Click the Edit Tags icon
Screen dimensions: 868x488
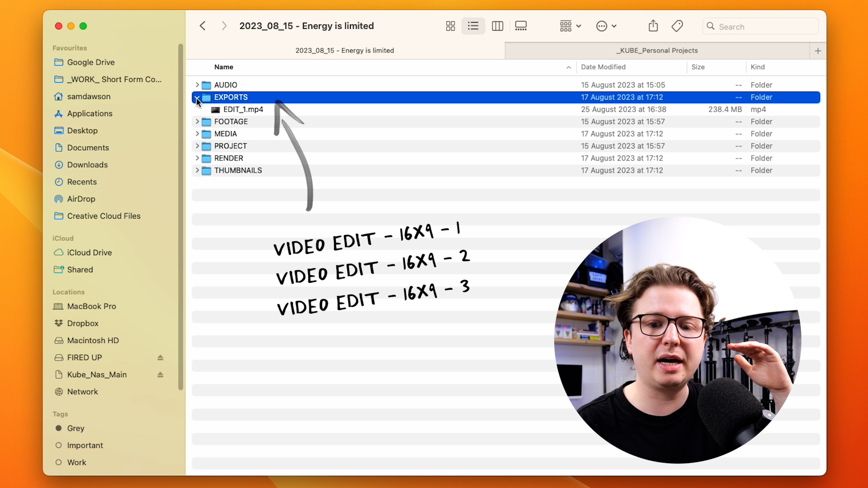(x=677, y=26)
